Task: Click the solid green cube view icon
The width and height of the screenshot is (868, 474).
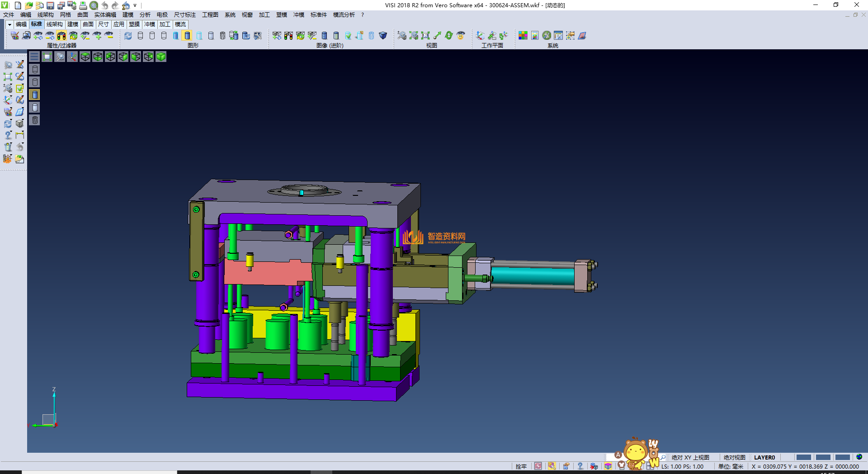Action: [161, 57]
